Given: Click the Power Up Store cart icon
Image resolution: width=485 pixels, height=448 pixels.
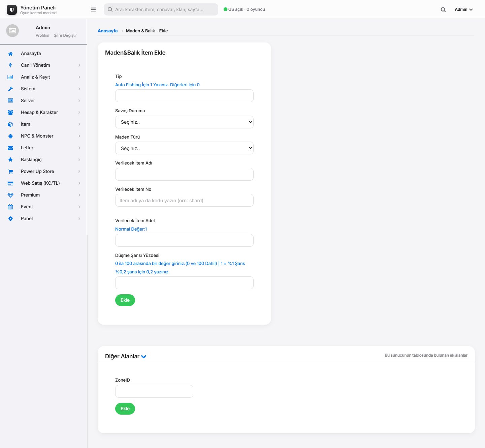Looking at the screenshot, I should click(x=10, y=172).
